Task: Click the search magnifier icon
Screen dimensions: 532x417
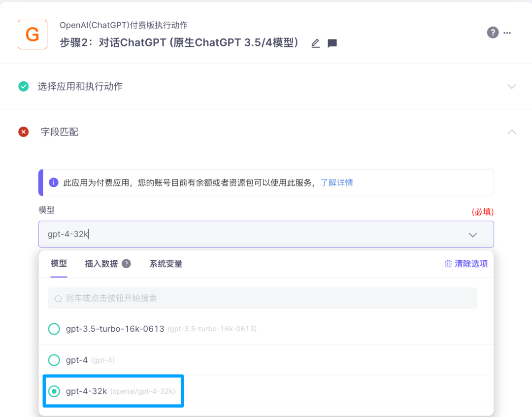Action: pyautogui.click(x=58, y=299)
